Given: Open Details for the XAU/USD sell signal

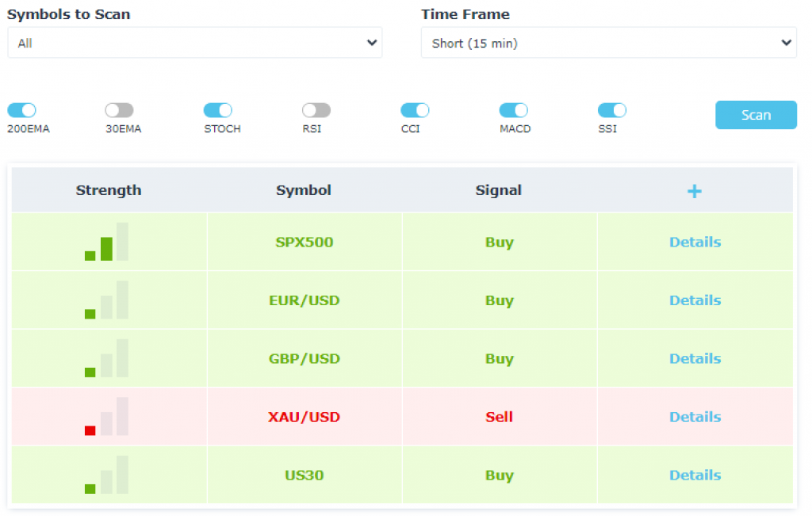Looking at the screenshot, I should pyautogui.click(x=695, y=416).
